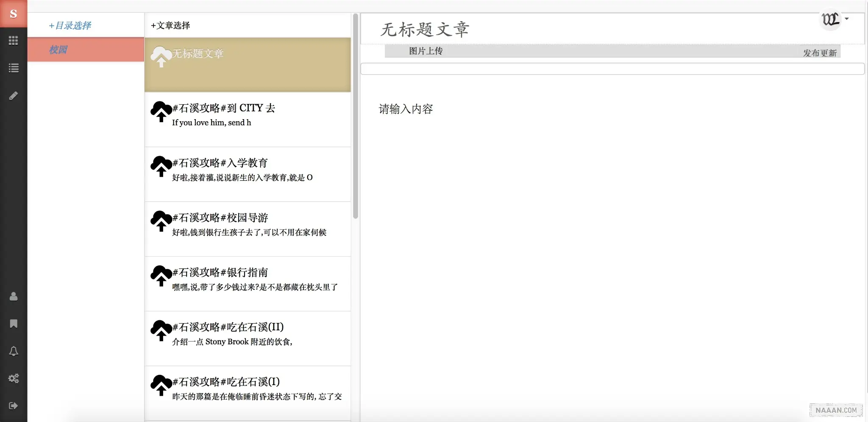Viewport: 868px width, 422px height.
Task: Click cloud upload icon for 入学教育 article
Action: tap(161, 166)
